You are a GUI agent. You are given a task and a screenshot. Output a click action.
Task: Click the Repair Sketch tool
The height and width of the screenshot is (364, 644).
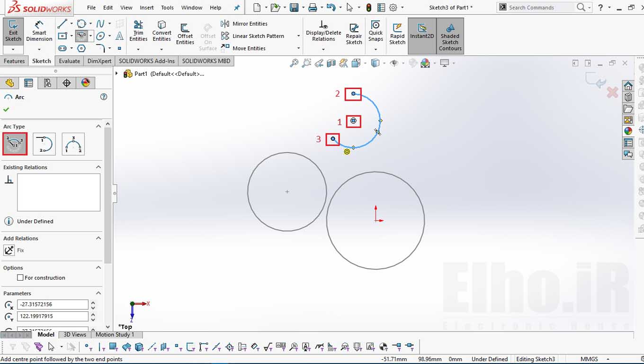pyautogui.click(x=354, y=34)
